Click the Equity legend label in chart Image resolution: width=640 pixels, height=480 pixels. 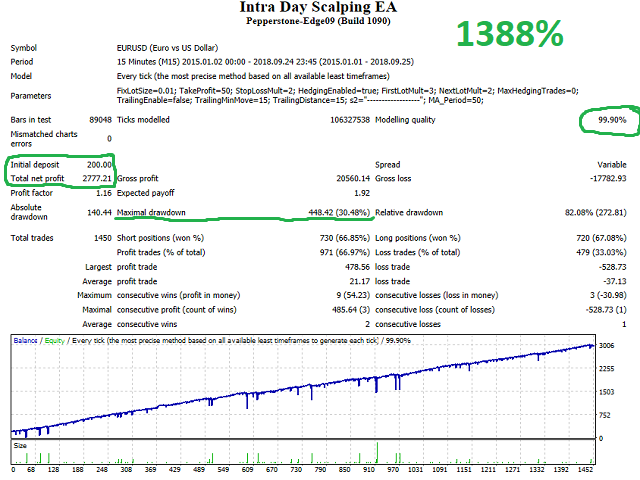(x=55, y=340)
